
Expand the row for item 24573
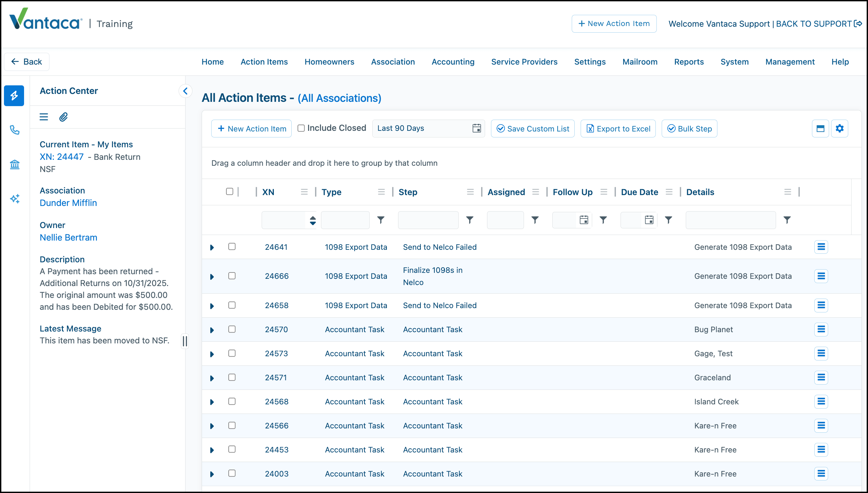tap(212, 354)
